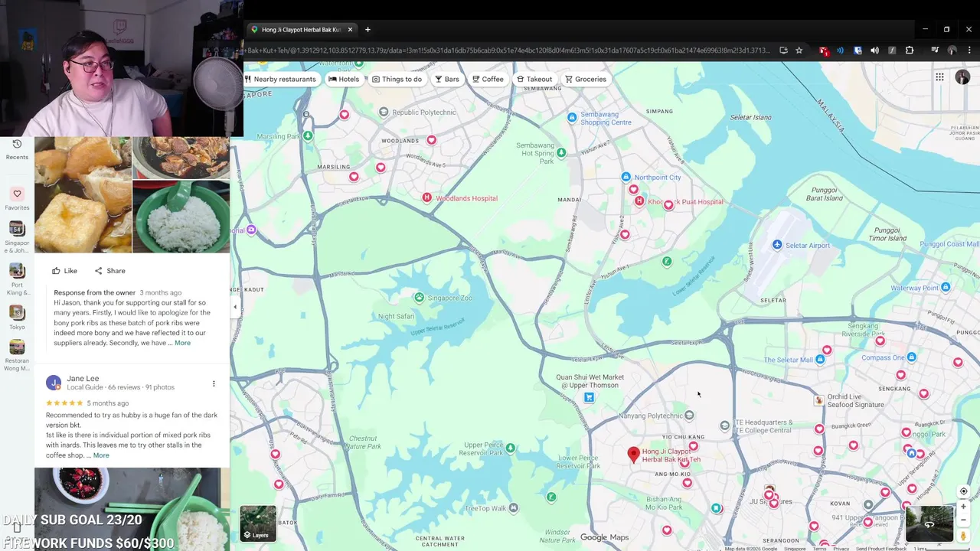Select the Coffee filter chip
The height and width of the screenshot is (551, 980).
(x=488, y=79)
